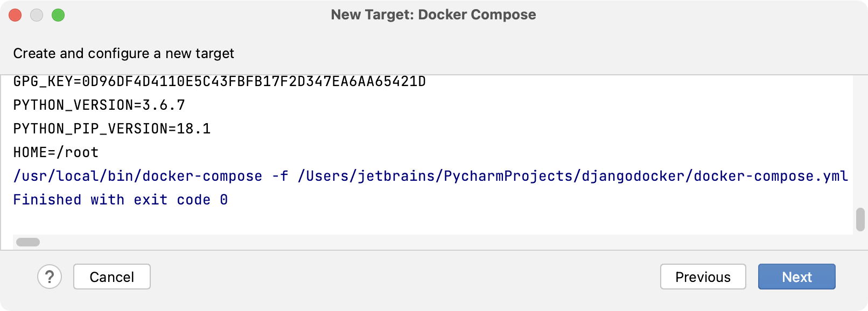Click the New Target: Docker Compose title
868x311 pixels.
[434, 15]
